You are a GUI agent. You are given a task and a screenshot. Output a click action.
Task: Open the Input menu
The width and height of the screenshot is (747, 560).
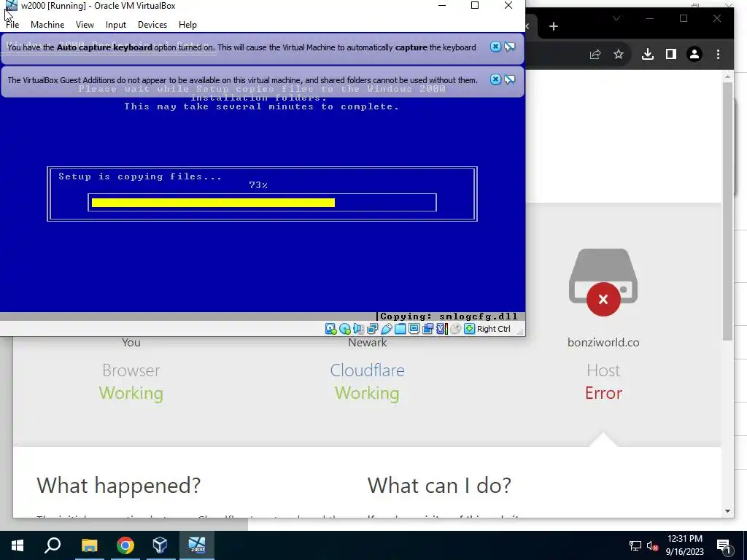coord(116,25)
